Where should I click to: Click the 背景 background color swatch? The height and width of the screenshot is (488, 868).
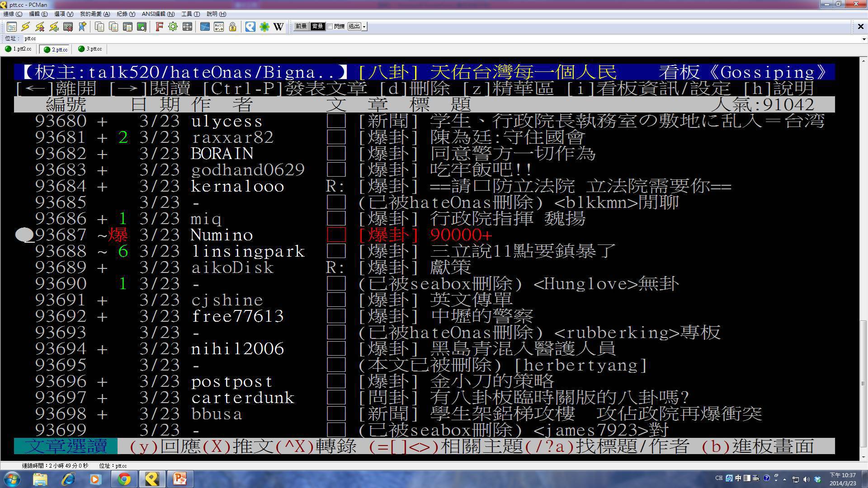[x=317, y=27]
